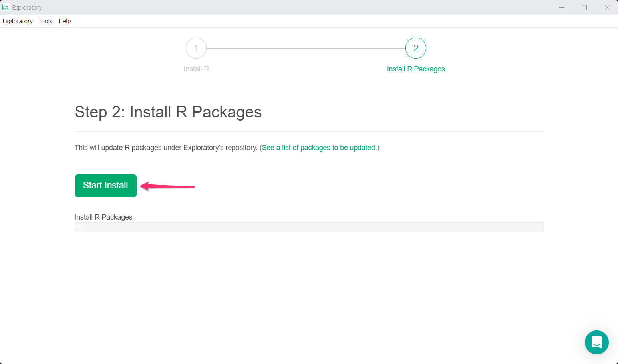Close the Exploratory window

(607, 7)
